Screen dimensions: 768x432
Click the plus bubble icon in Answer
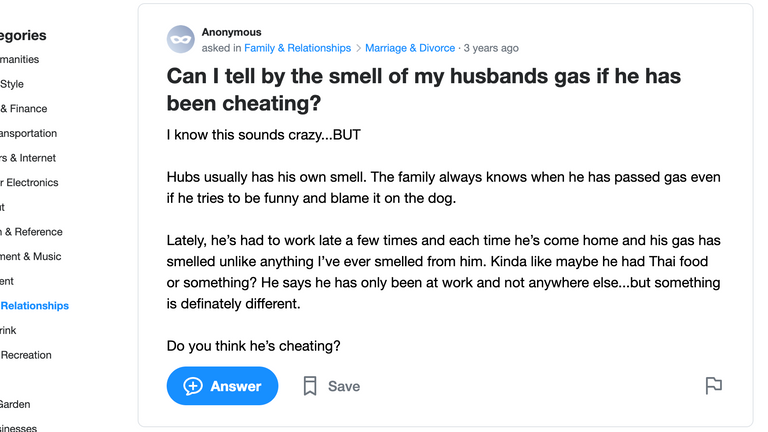pyautogui.click(x=192, y=386)
